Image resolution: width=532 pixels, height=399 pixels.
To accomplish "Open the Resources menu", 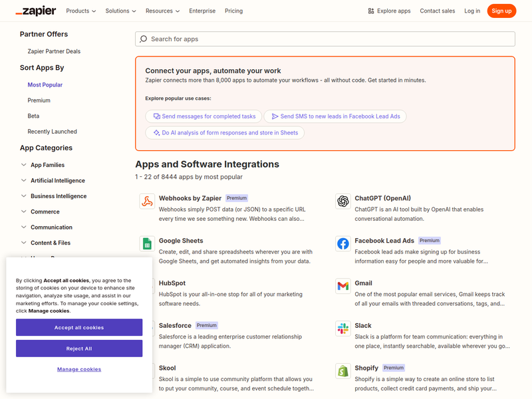I will pyautogui.click(x=162, y=11).
